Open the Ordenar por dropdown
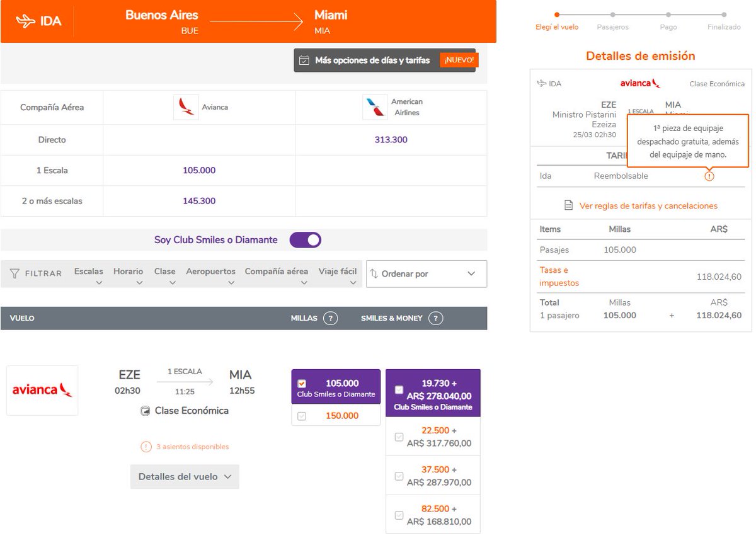This screenshot has height=538, width=756. (427, 274)
